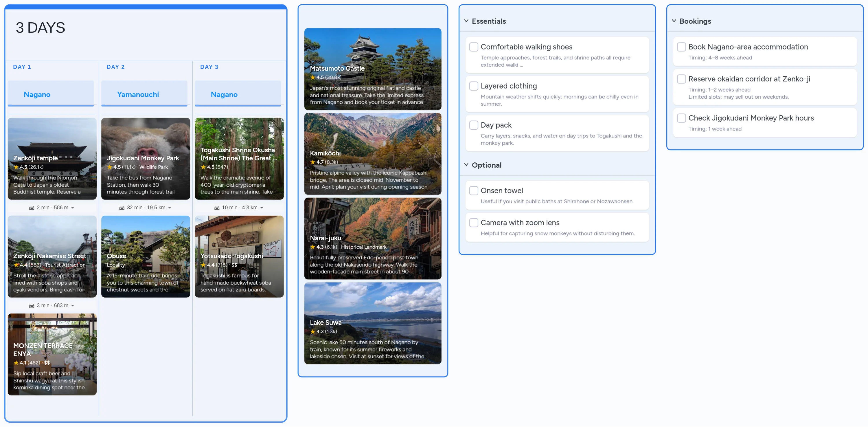
Task: Mark Book Nagano-area accommodation as done
Action: [682, 47]
